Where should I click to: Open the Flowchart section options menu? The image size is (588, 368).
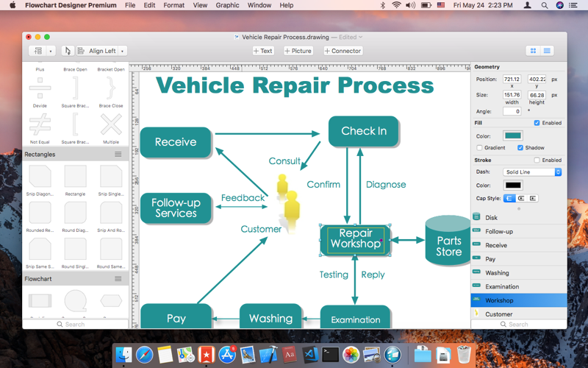pyautogui.click(x=118, y=279)
